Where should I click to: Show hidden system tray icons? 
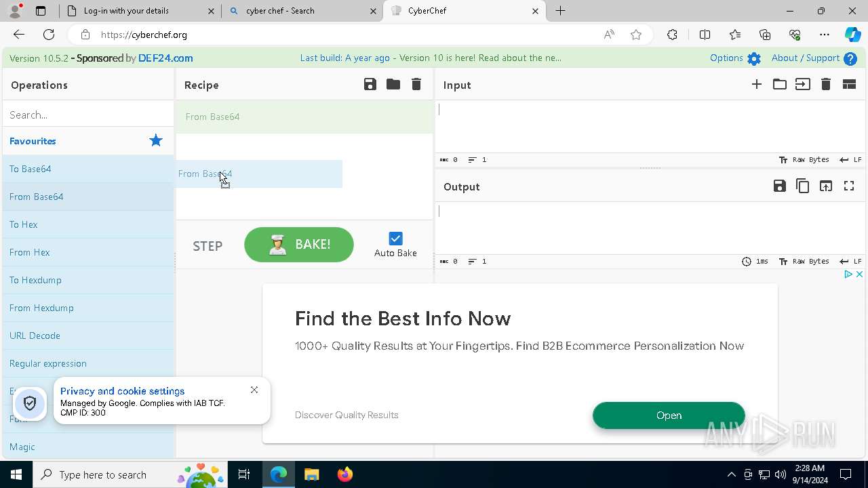tap(731, 474)
